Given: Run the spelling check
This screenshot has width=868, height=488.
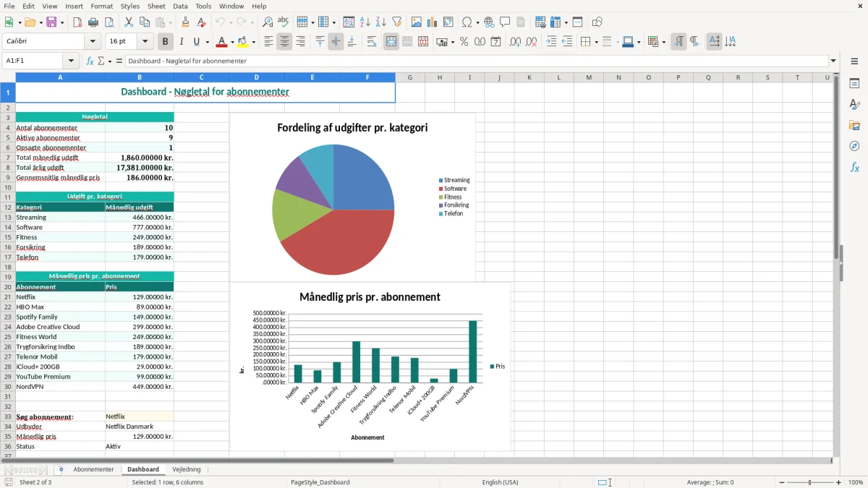Looking at the screenshot, I should 284,22.
